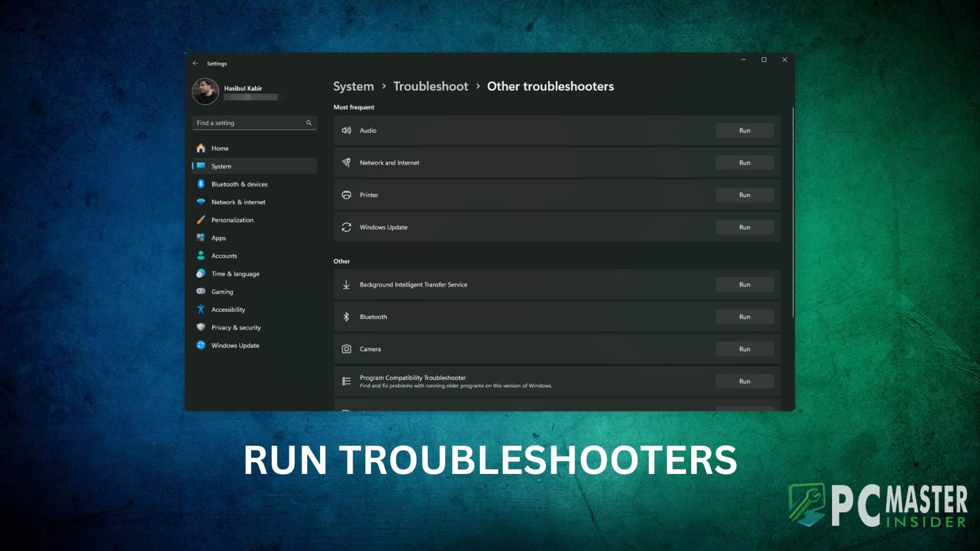Click the sync icon beside Windows Update troubleshooter
Viewport: 980px width, 551px height.
point(347,227)
